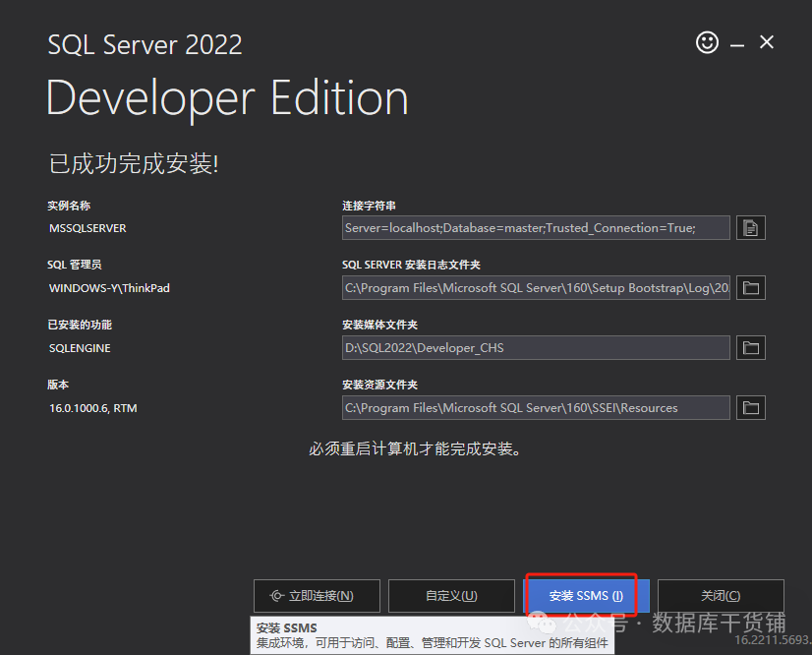Image resolution: width=812 pixels, height=655 pixels.
Task: Click the SQL 管理员 label
Action: click(74, 265)
